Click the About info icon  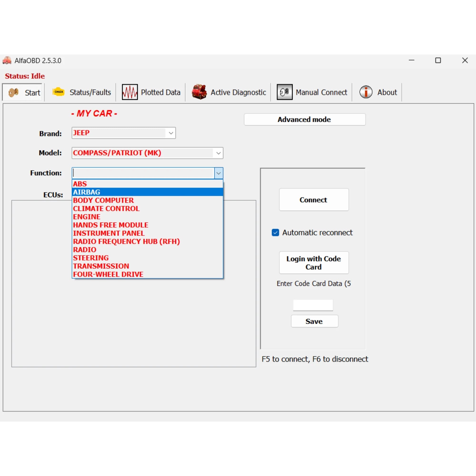(x=366, y=92)
